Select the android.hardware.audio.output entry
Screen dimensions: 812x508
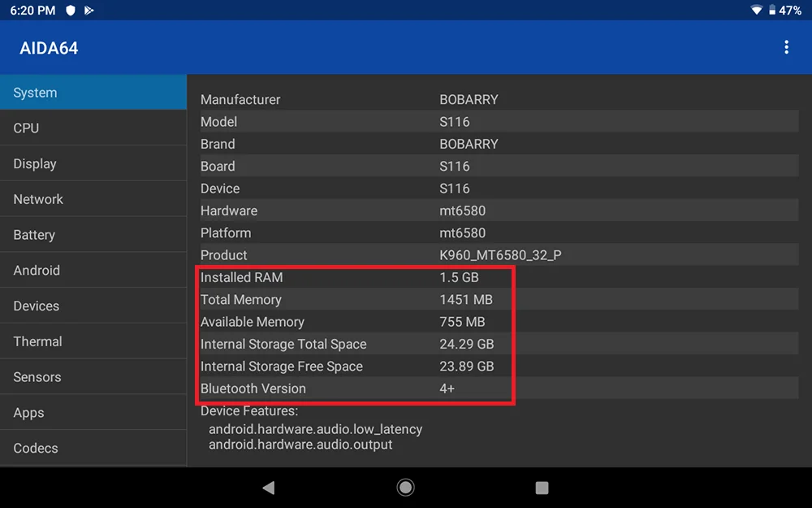[300, 445]
